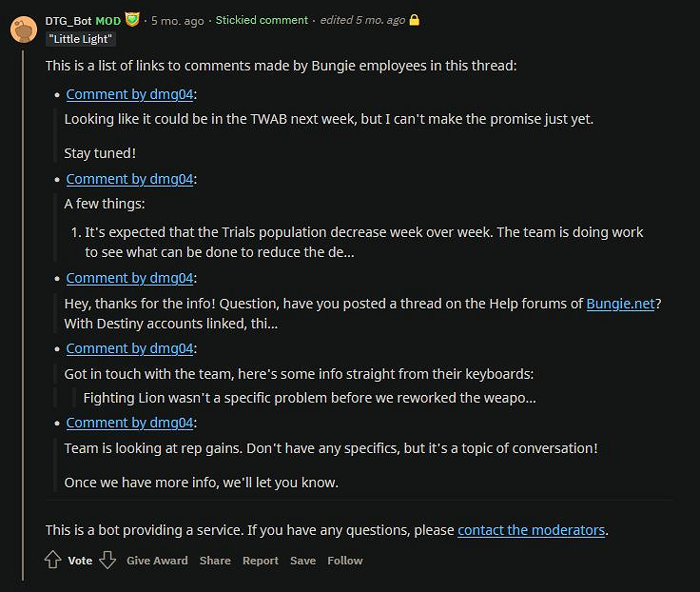Click the moderator shield badge icon
Image resolution: width=700 pixels, height=592 pixels.
coord(132,19)
